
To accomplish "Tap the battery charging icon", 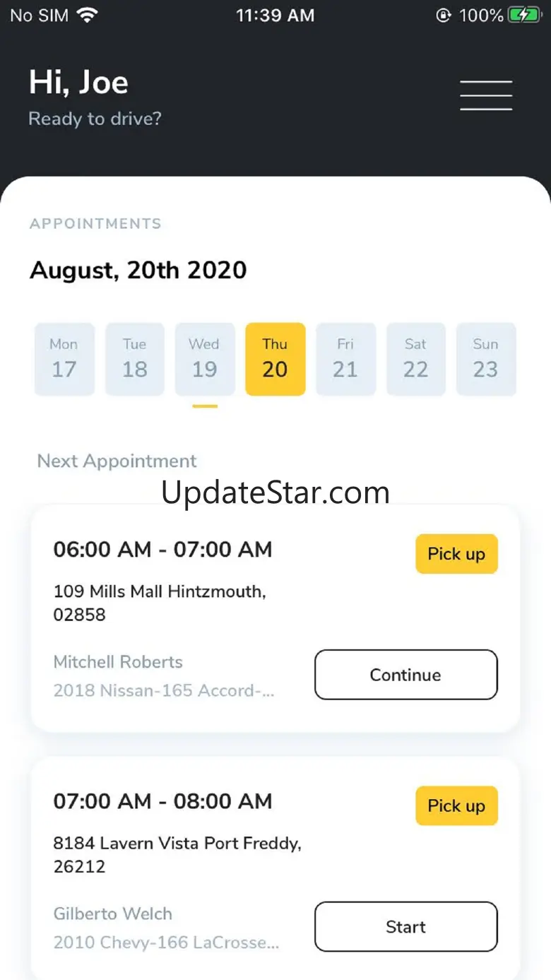I will point(525,16).
